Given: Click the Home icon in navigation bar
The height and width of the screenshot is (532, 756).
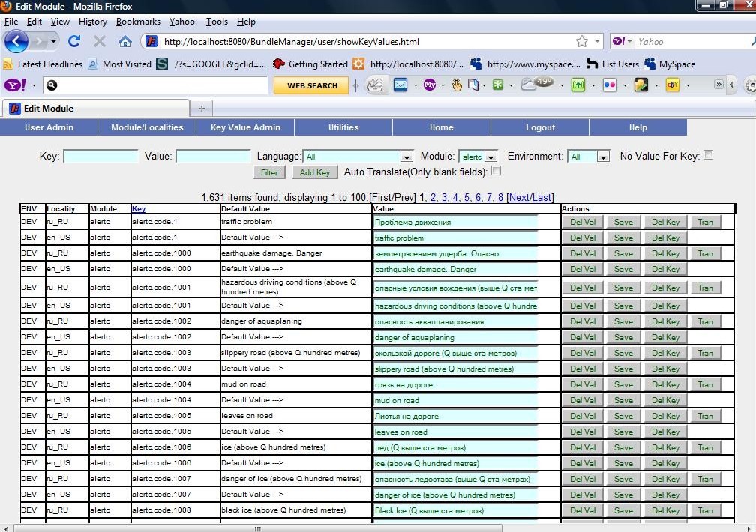Looking at the screenshot, I should click(125, 41).
